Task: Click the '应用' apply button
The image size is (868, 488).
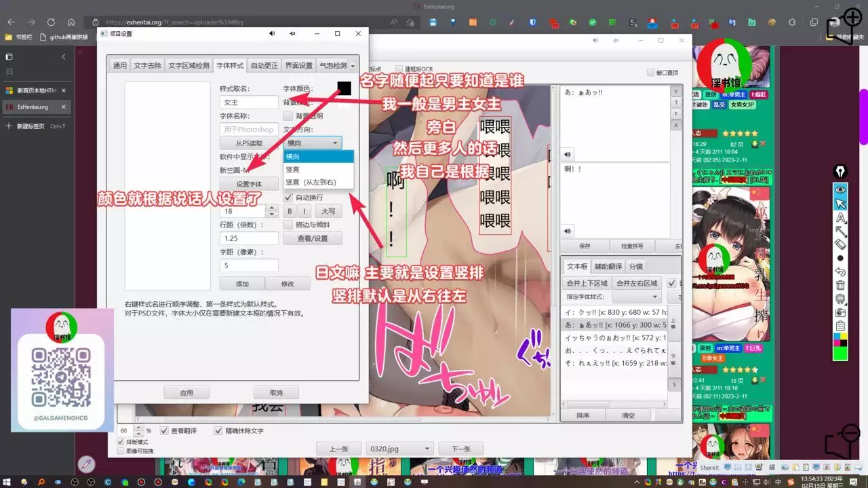Action: 186,392
